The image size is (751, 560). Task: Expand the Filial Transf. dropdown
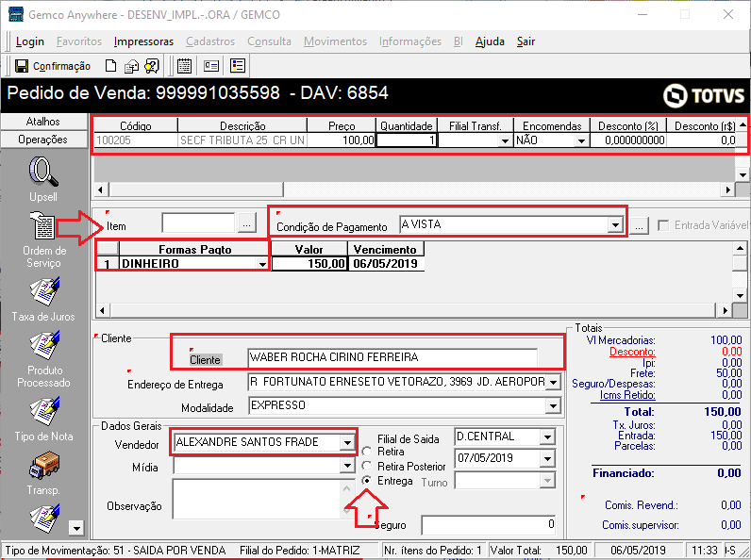pos(505,140)
